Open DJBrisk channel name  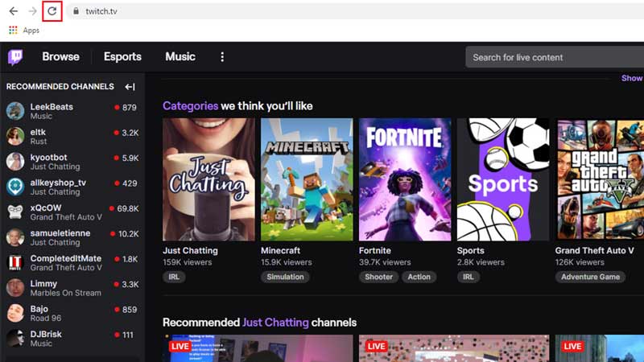point(46,334)
